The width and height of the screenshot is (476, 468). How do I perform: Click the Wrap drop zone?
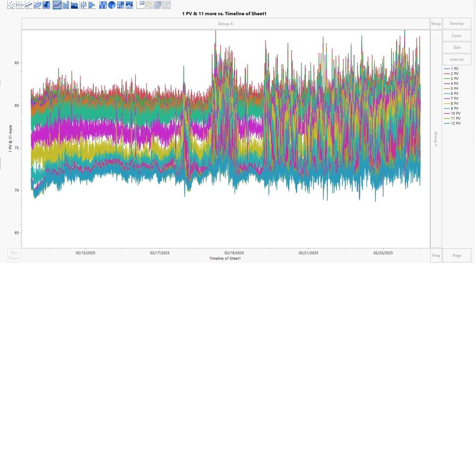pyautogui.click(x=436, y=24)
